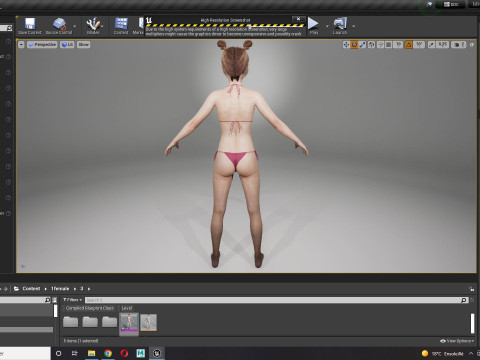
Task: Expand the arrow after Content breadcrumb
Action: [x=46, y=289]
